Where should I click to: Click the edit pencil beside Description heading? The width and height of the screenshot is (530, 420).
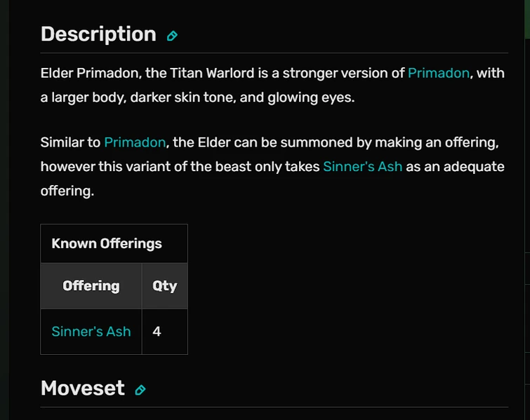tap(172, 36)
